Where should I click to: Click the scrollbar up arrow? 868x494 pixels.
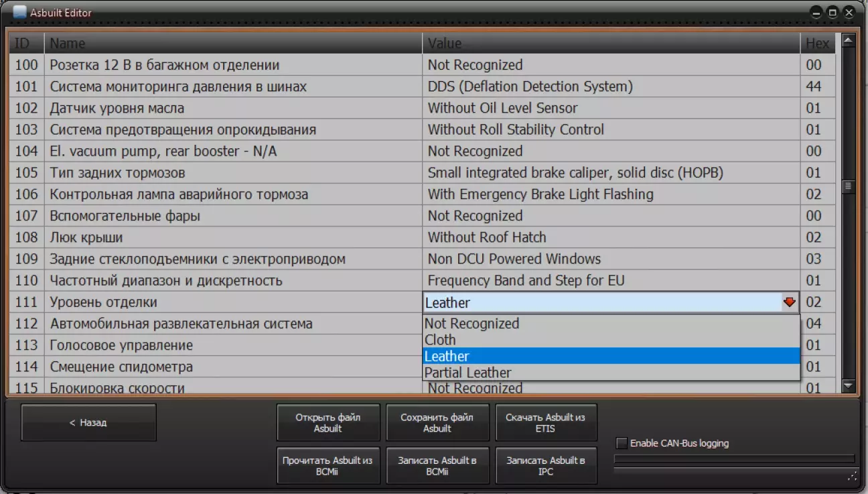coord(849,41)
